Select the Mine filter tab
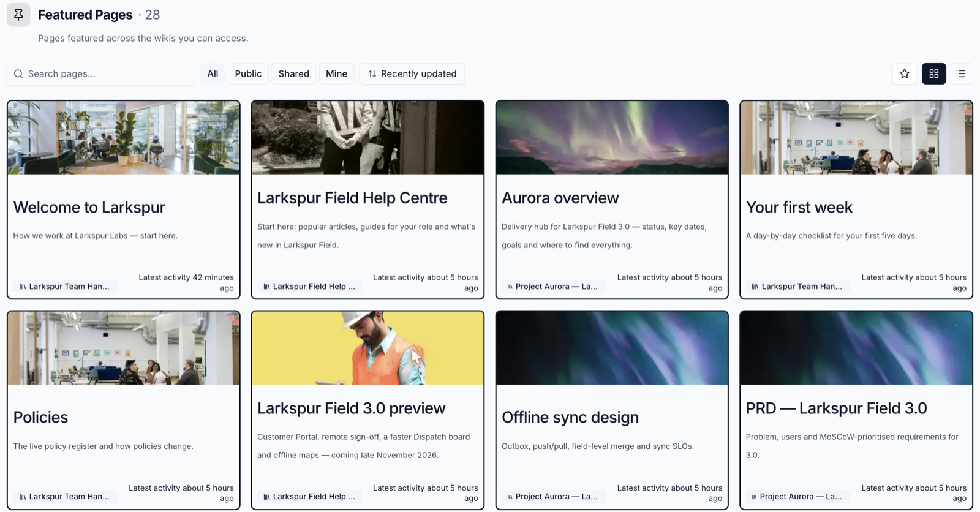 point(336,74)
